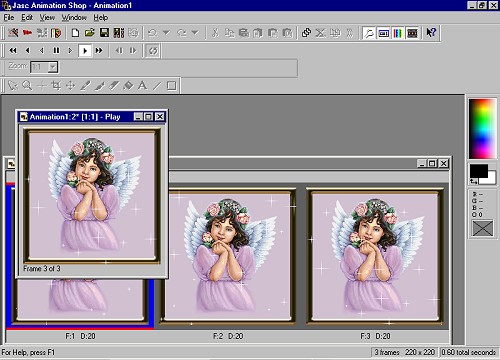Toggle loop playback in the VCR toolbar
This screenshot has height=360, width=500.
pyautogui.click(x=153, y=51)
